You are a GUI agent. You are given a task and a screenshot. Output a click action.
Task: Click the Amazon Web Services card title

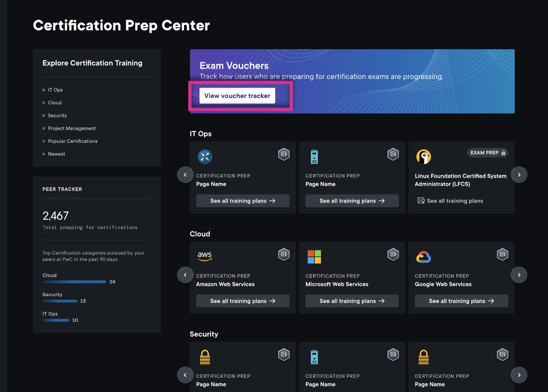[226, 284]
